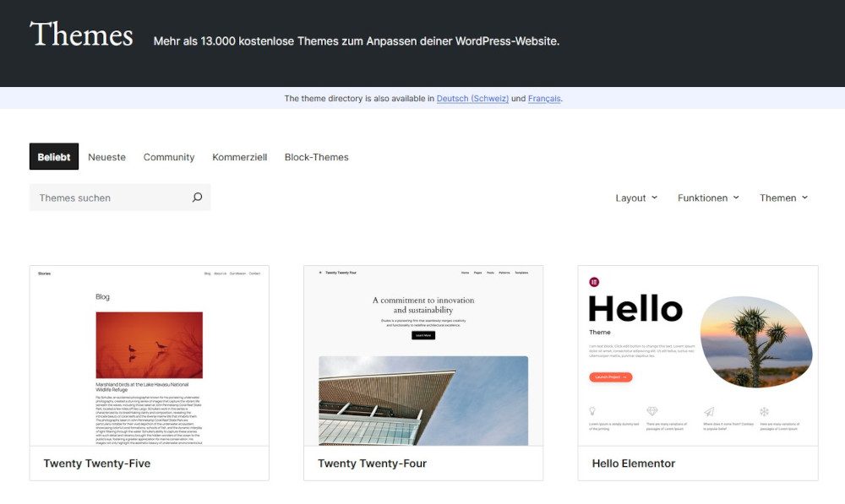Show the Block-Themes tab
The width and height of the screenshot is (845, 504).
pos(316,157)
